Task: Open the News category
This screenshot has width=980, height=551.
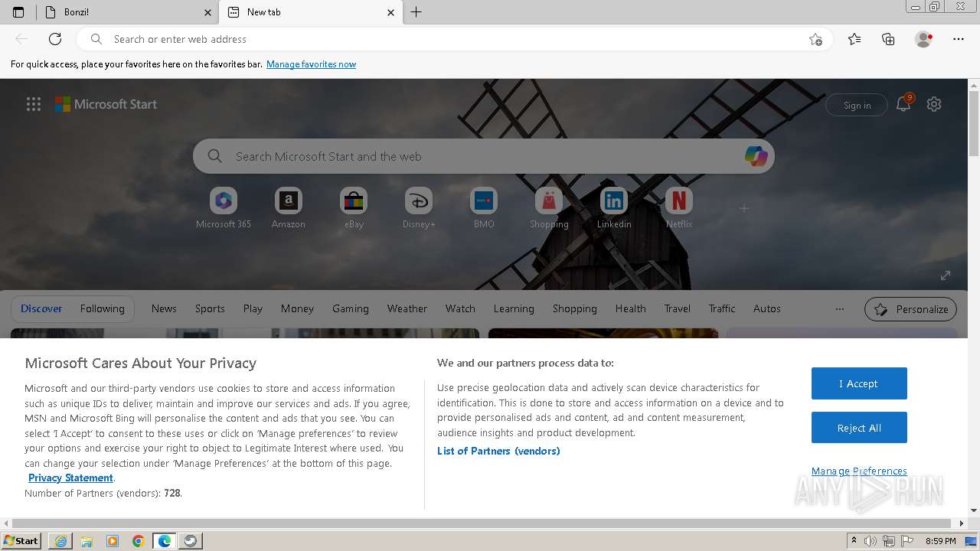Action: click(x=164, y=308)
